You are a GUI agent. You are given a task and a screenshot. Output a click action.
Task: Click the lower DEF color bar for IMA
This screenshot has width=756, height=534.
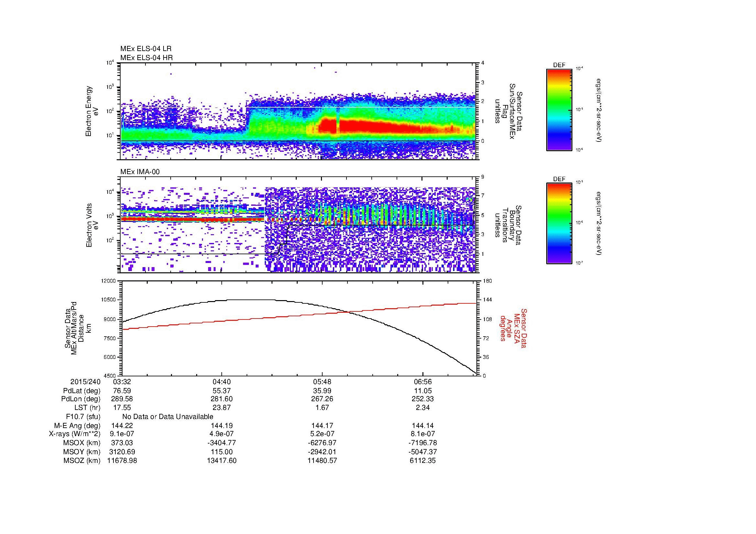coord(559,224)
